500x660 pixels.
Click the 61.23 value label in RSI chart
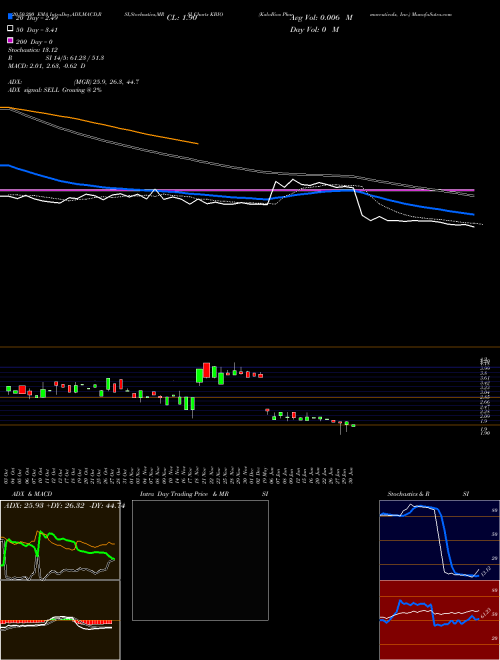[487, 613]
